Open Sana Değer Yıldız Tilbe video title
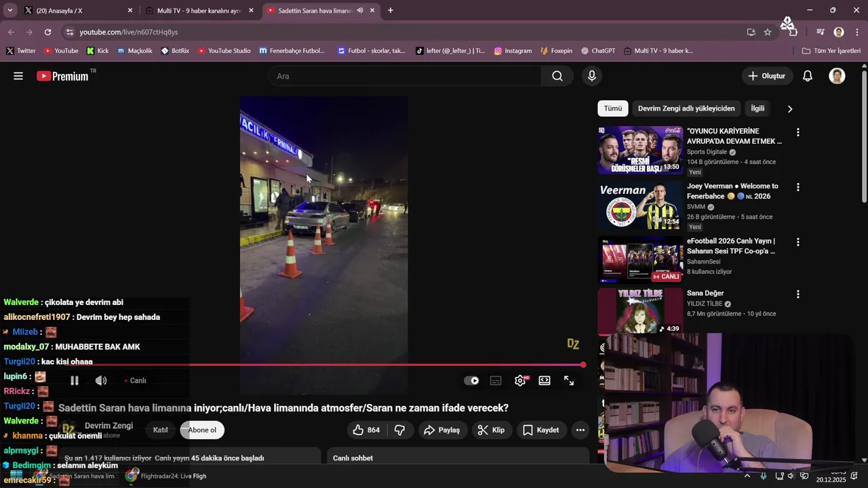The height and width of the screenshot is (488, 868). [705, 293]
